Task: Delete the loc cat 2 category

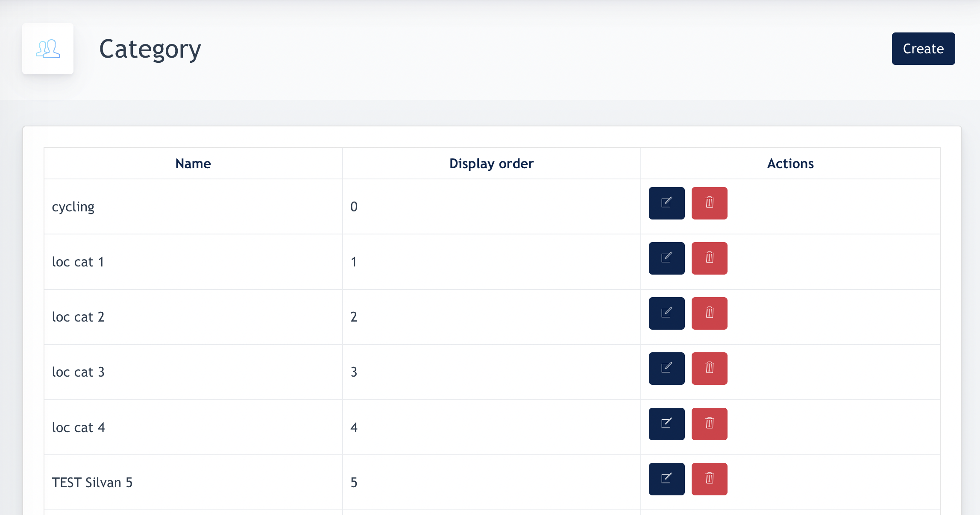Action: (x=709, y=313)
